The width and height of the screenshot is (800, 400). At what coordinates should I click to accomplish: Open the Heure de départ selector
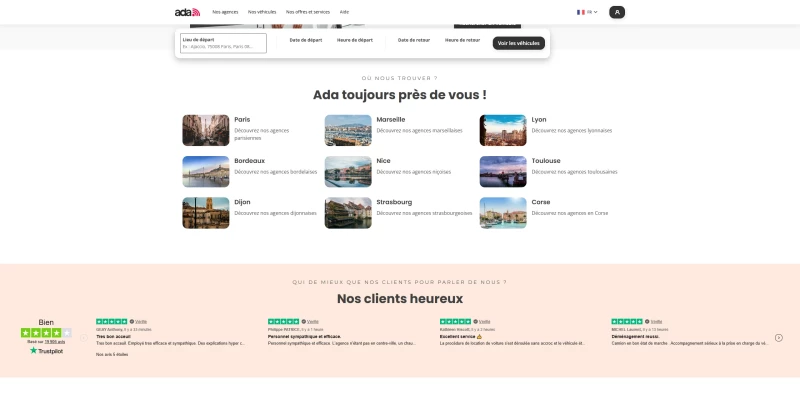point(355,40)
